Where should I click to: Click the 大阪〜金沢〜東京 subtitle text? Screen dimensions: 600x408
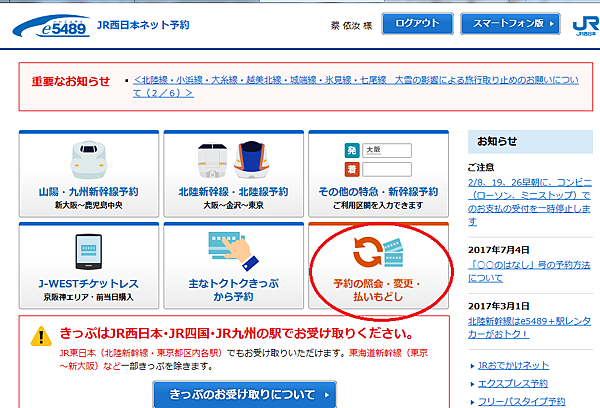[x=233, y=205]
